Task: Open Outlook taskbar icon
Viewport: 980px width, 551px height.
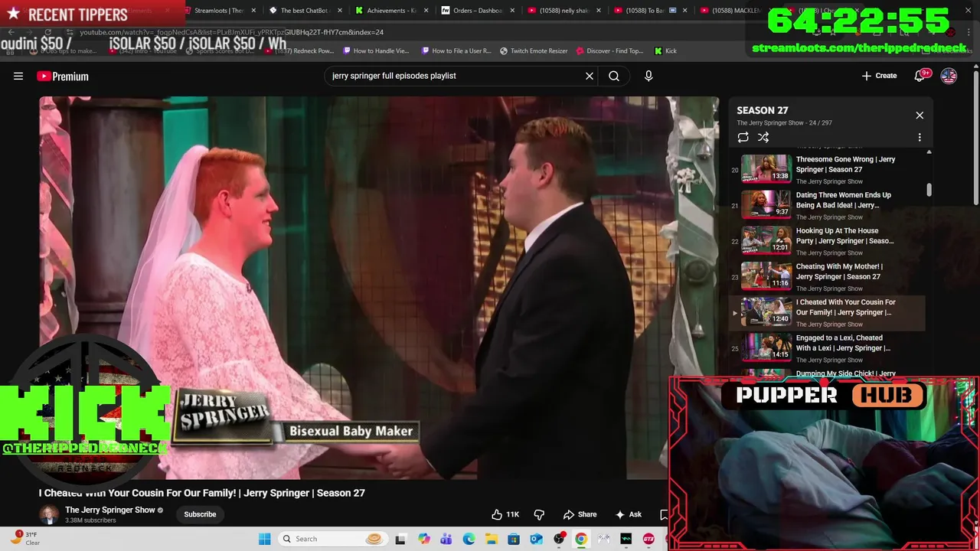Action: (x=536, y=539)
